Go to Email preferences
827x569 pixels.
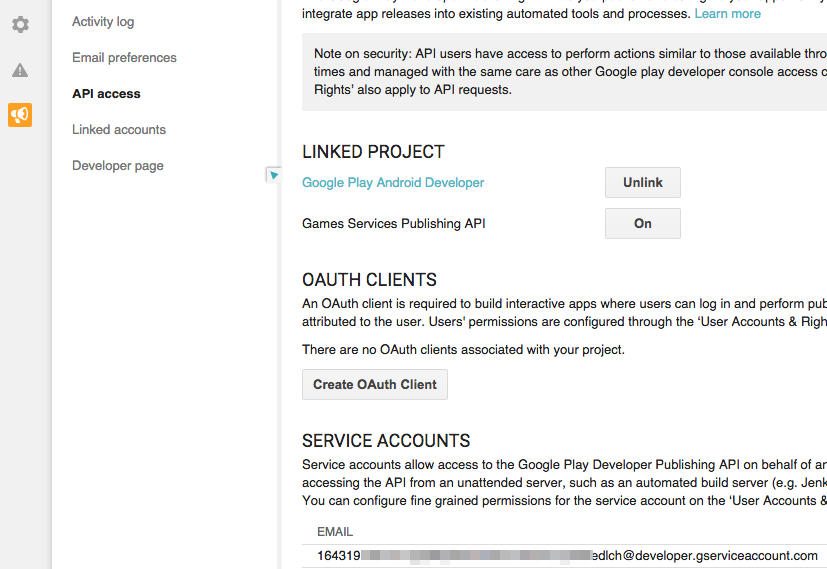(x=124, y=57)
